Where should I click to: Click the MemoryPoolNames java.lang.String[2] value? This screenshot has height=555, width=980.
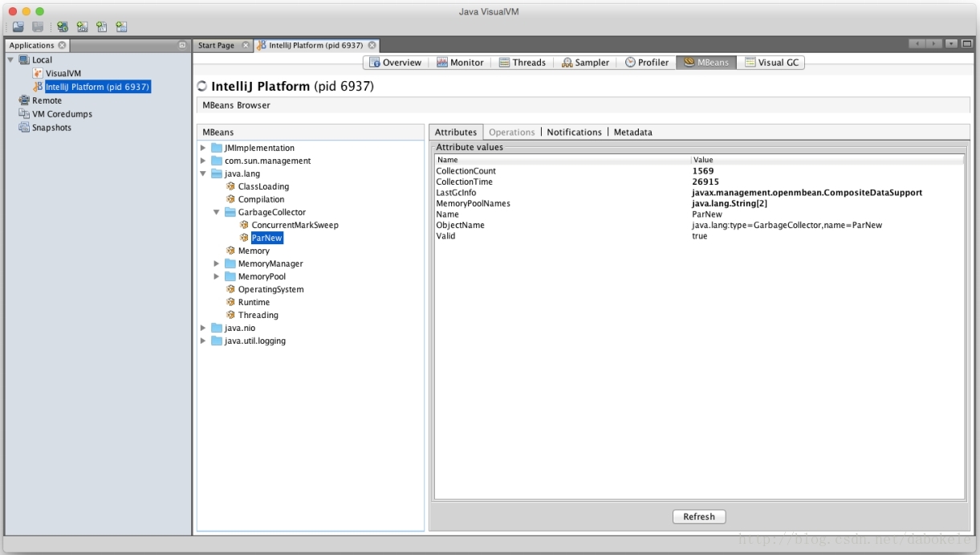(730, 203)
